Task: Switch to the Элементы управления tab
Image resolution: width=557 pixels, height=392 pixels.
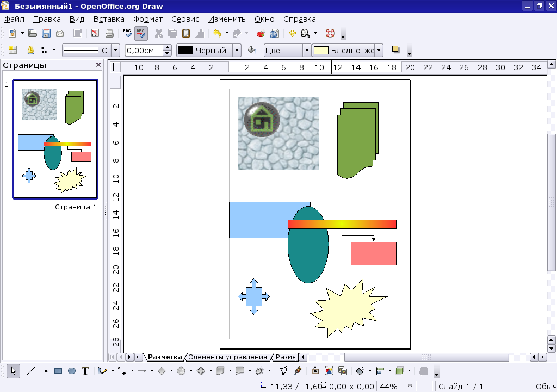Action: [228, 357]
